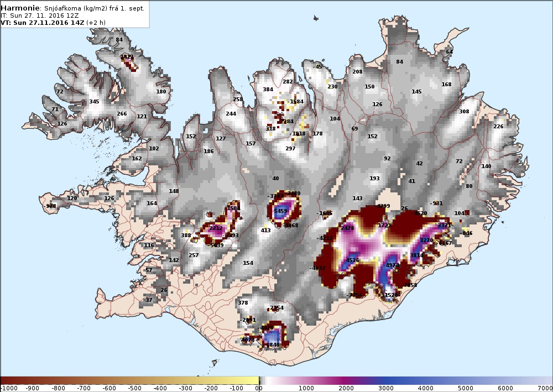Click the map value label 244
553x392 pixels.
[231, 113]
